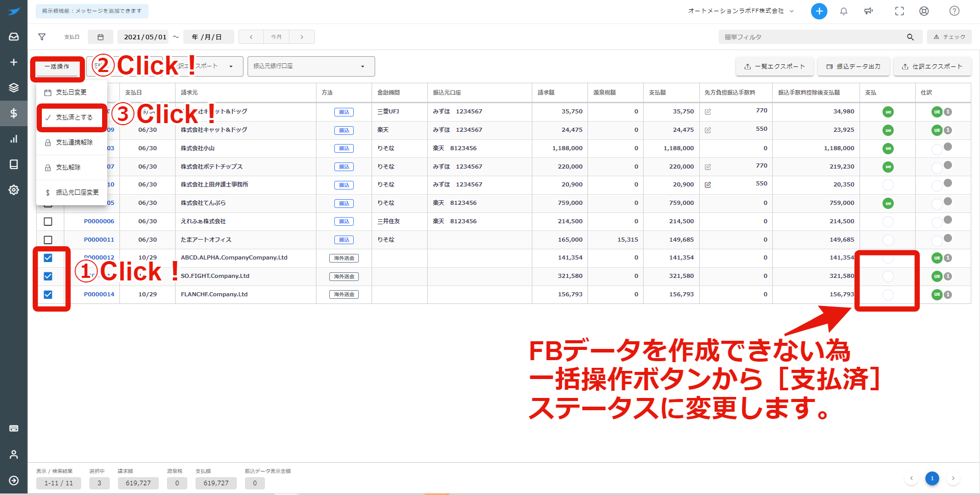Choose 支払連携解除 from the bulk menu

(x=71, y=143)
